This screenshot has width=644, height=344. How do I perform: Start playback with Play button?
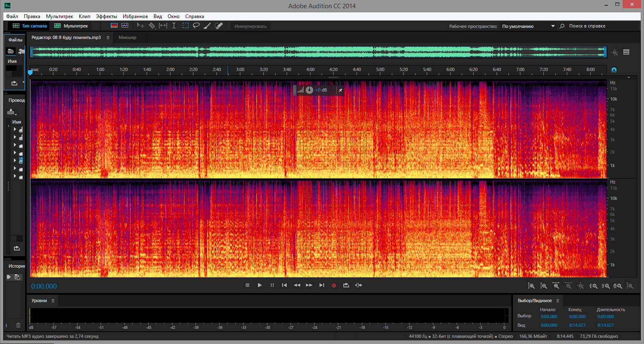[x=260, y=285]
